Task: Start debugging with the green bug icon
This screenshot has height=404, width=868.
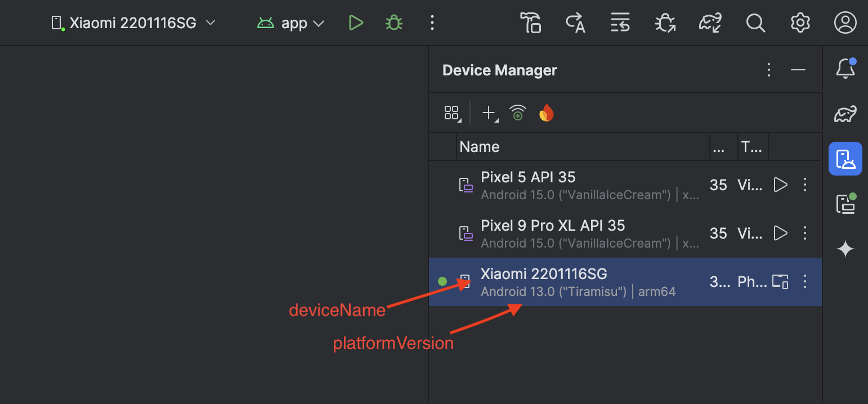Action: click(394, 23)
